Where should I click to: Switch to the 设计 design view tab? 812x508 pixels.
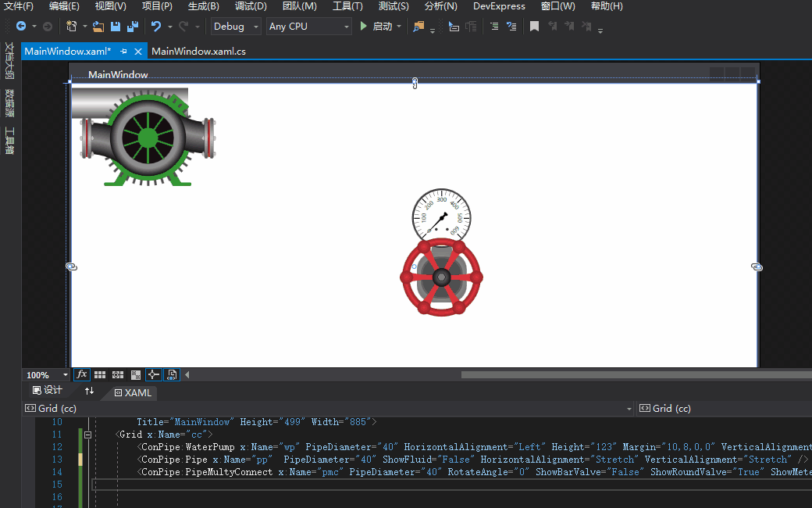pyautogui.click(x=48, y=390)
